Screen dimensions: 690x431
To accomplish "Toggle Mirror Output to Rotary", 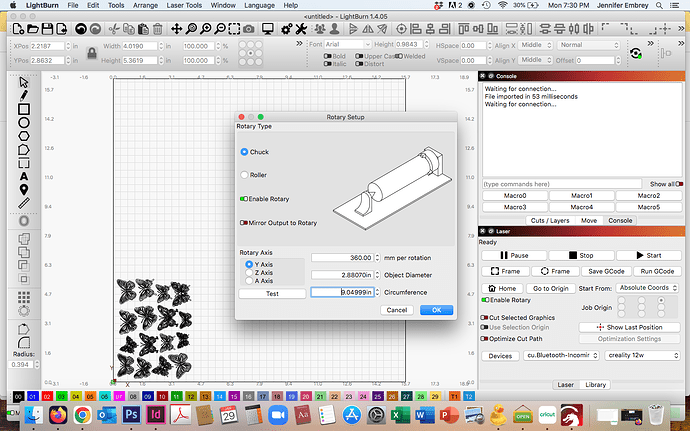I will click(x=244, y=223).
